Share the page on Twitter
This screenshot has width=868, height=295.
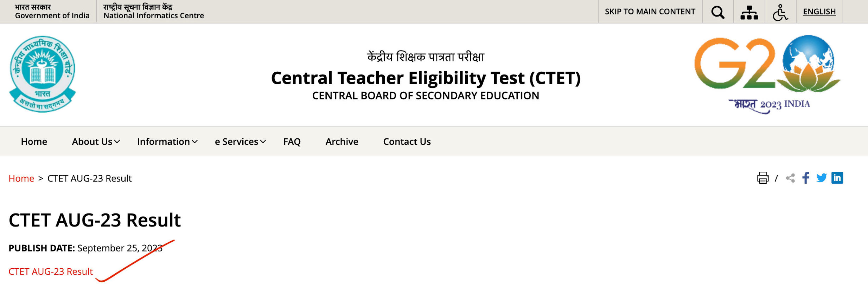(x=822, y=178)
